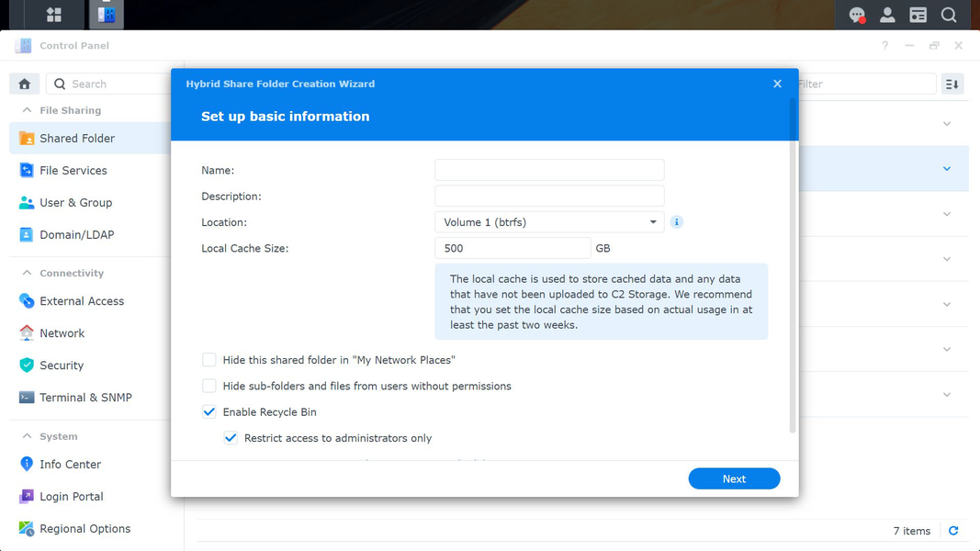Click the Filter field in shared folder list

tap(868, 84)
